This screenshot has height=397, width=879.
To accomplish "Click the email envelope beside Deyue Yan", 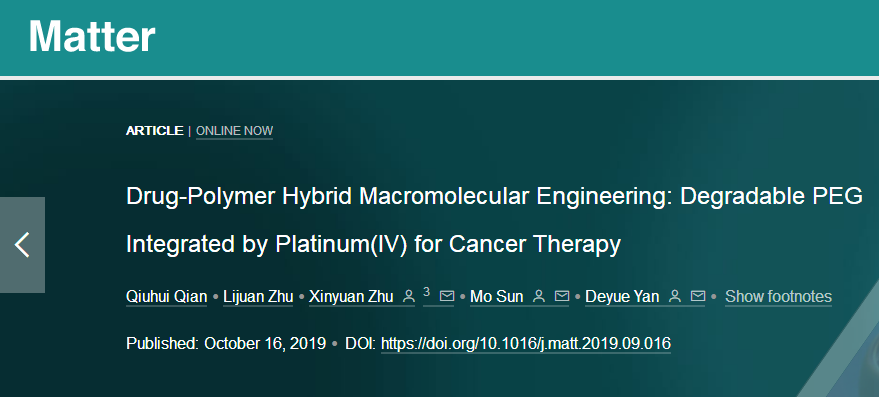I will click(698, 296).
